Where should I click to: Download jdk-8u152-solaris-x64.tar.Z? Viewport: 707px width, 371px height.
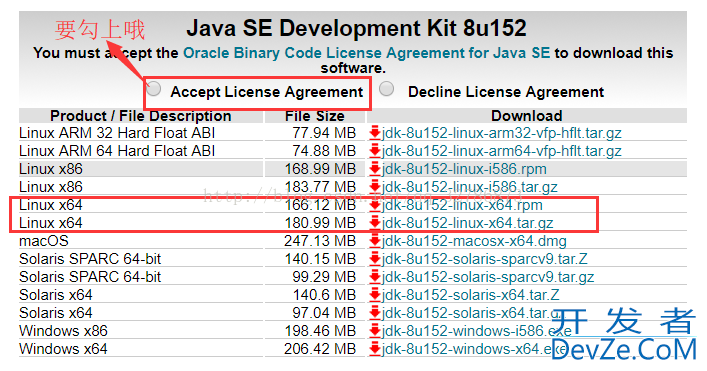coord(470,295)
